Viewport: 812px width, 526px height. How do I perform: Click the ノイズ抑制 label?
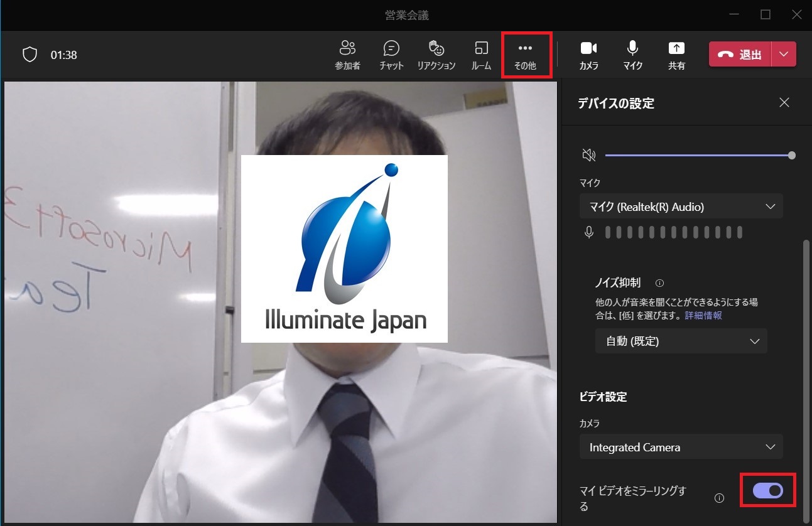[618, 282]
